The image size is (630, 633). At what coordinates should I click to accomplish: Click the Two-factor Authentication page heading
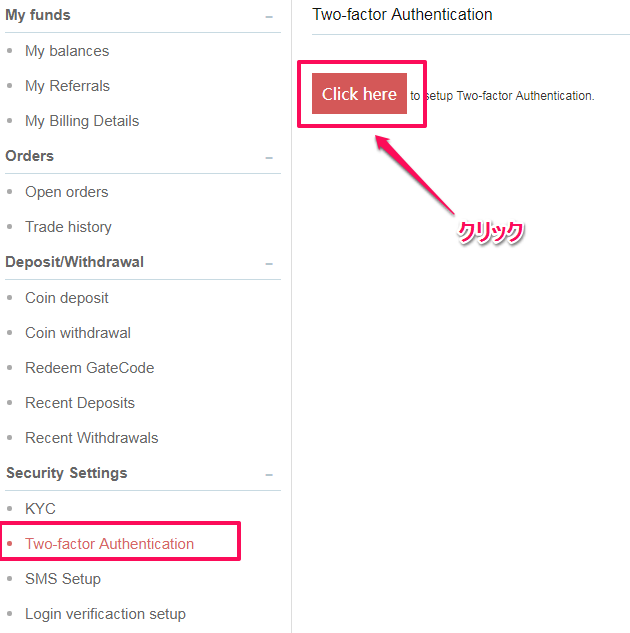pos(402,15)
